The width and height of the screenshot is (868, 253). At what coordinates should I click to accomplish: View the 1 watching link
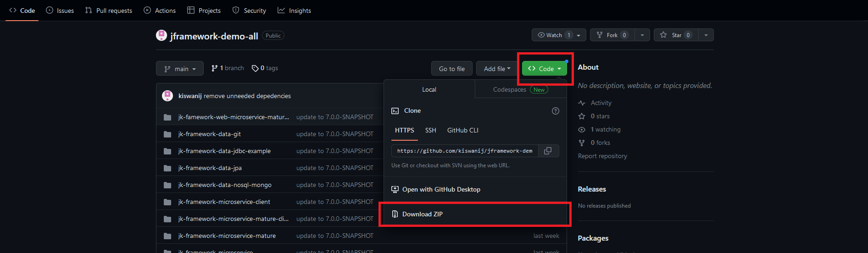pos(606,130)
